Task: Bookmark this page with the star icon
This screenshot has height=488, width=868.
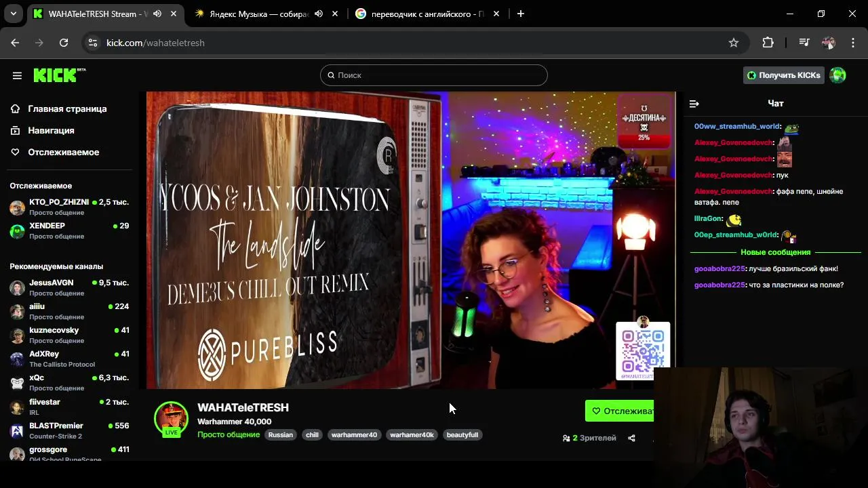Action: point(734,43)
